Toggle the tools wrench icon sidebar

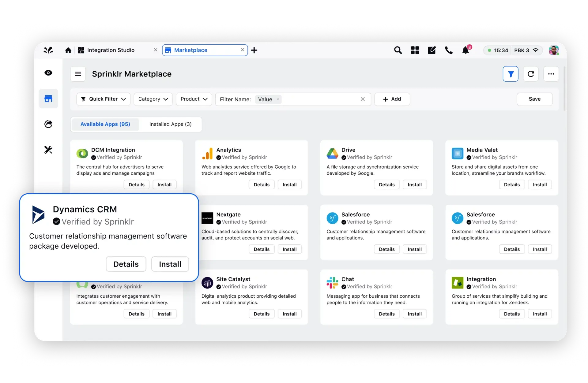[x=48, y=149]
